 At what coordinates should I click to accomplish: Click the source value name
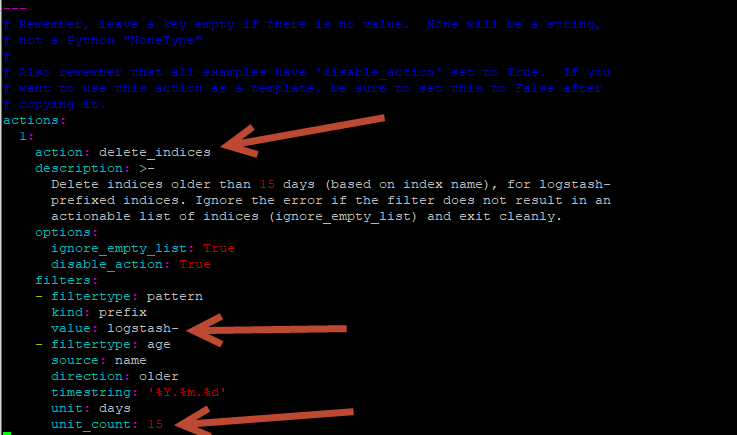pyautogui.click(x=131, y=360)
